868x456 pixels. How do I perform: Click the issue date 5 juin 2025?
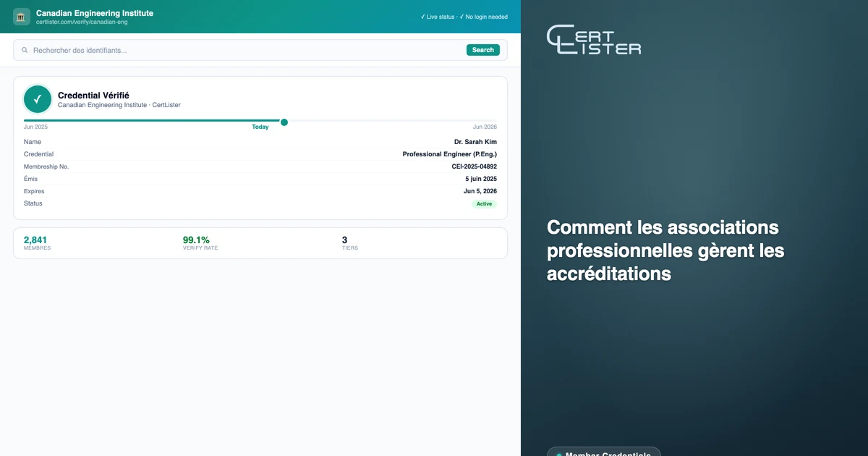coord(481,179)
